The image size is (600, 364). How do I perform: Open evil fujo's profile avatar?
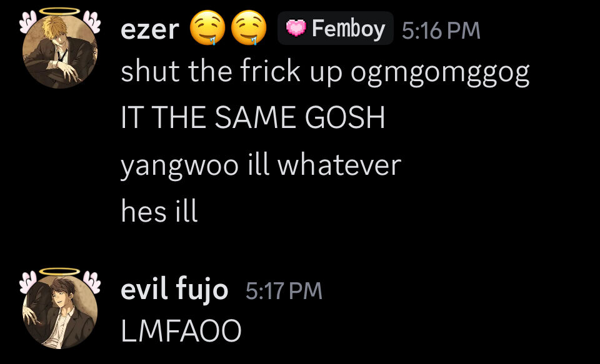tap(60, 312)
